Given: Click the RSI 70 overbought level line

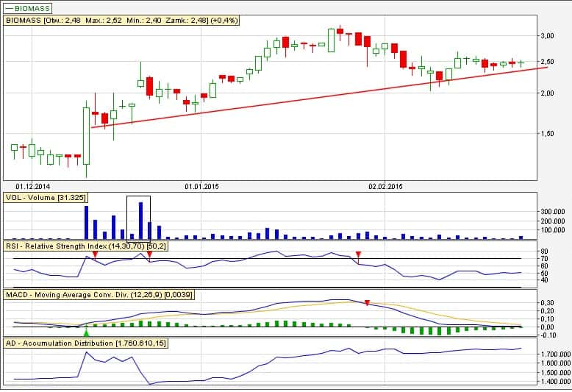Looking at the screenshot, I should coord(294,259).
